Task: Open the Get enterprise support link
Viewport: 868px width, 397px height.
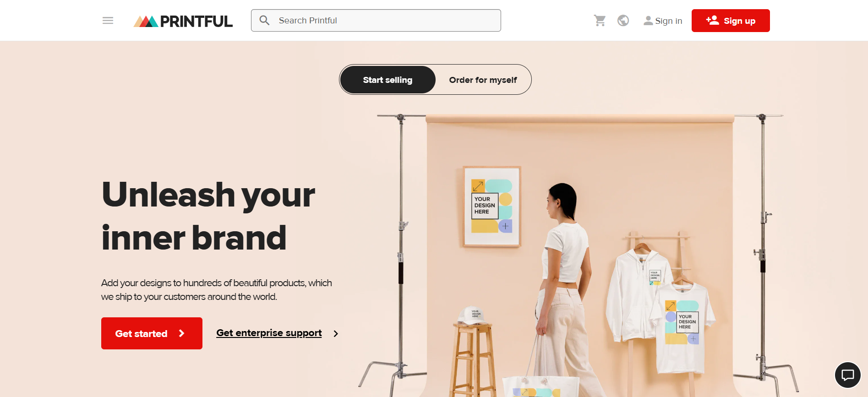Action: pyautogui.click(x=269, y=333)
